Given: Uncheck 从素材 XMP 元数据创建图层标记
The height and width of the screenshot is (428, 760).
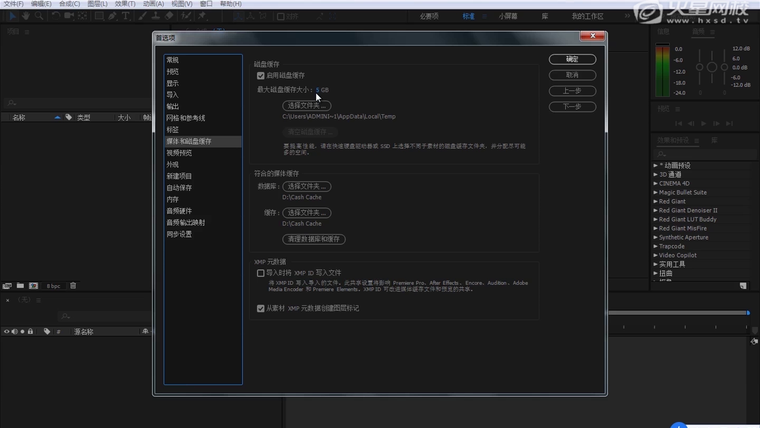Looking at the screenshot, I should tap(261, 309).
